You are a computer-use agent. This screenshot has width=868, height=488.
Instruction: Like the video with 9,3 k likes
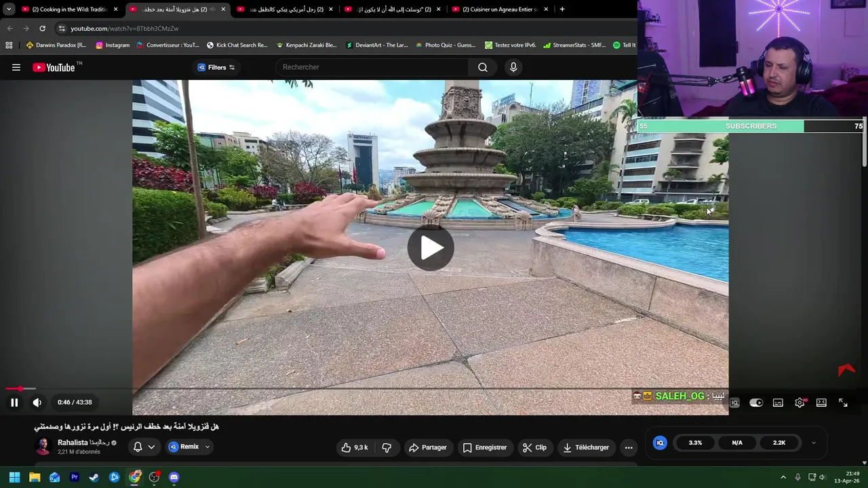coord(355,447)
